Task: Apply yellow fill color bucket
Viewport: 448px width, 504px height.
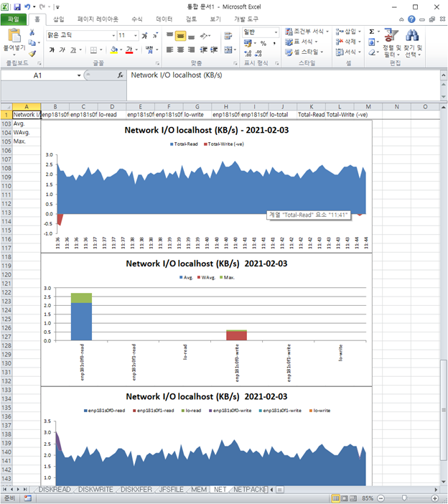Action: click(x=113, y=50)
